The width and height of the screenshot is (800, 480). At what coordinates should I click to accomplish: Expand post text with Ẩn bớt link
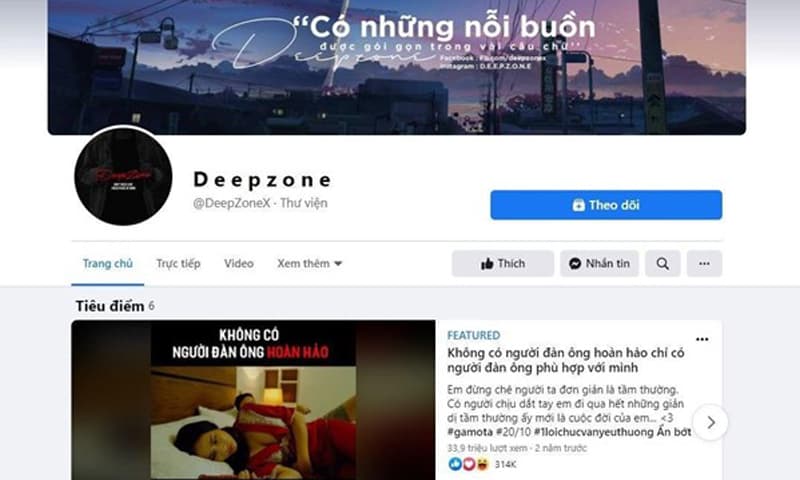[x=673, y=432]
